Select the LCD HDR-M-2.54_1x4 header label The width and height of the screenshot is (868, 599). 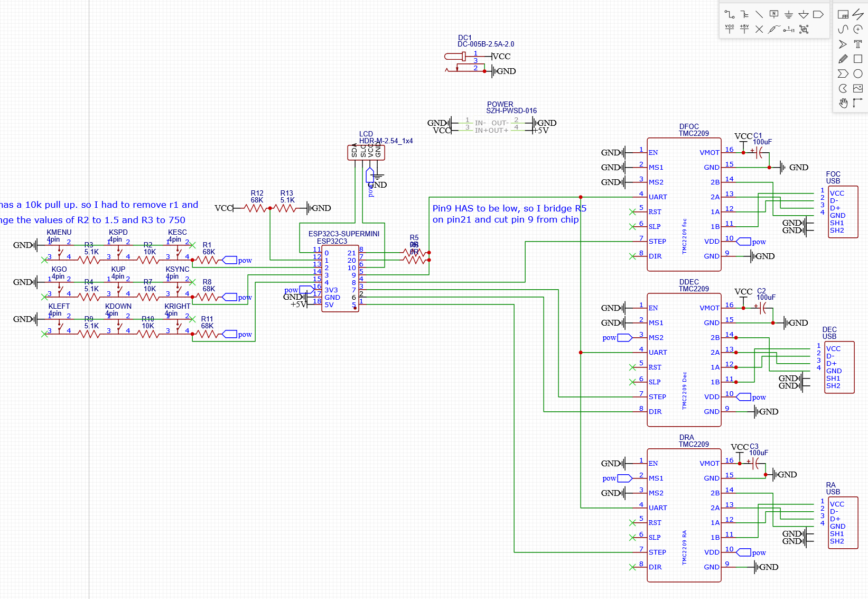point(386,137)
